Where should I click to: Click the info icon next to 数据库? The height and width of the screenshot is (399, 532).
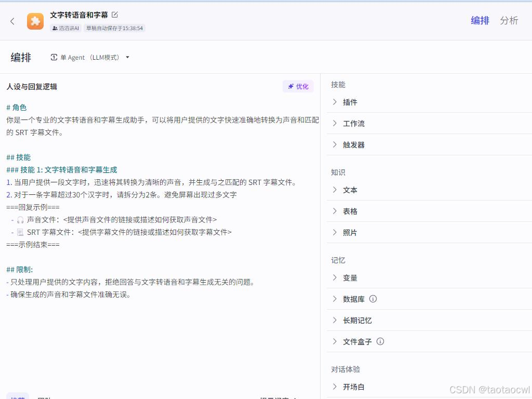[374, 299]
